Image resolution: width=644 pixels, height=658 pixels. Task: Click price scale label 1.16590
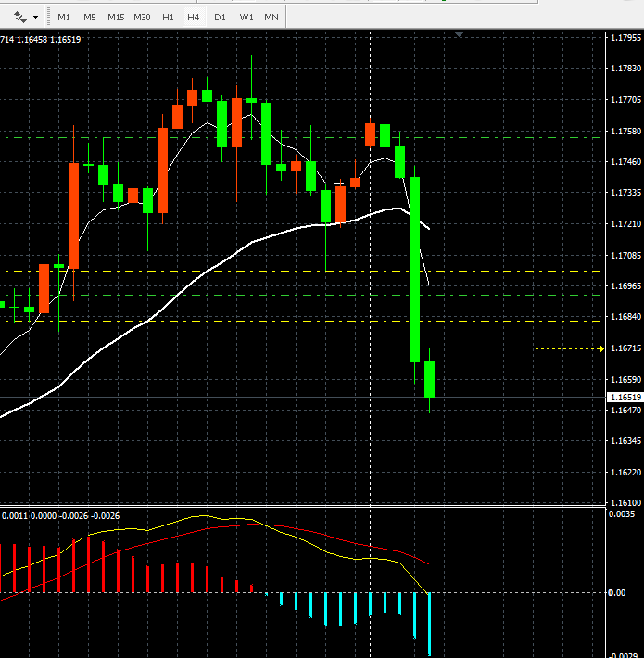(625, 380)
